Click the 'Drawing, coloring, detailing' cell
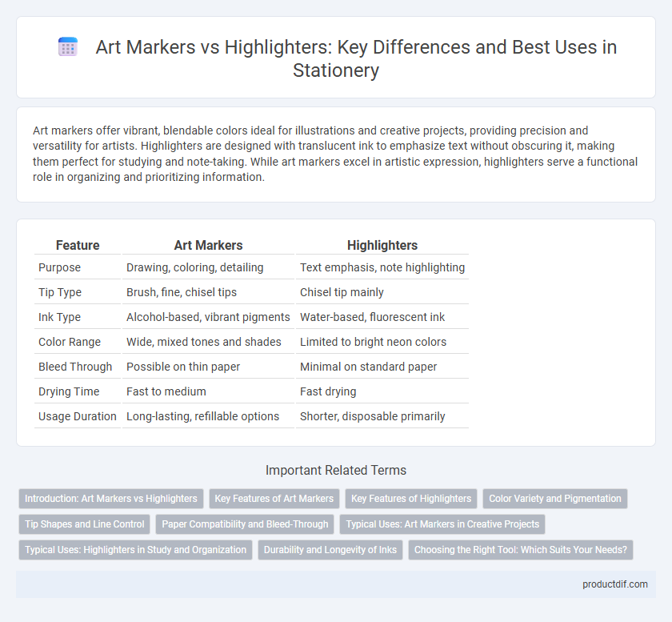This screenshot has width=672, height=622. coord(195,267)
